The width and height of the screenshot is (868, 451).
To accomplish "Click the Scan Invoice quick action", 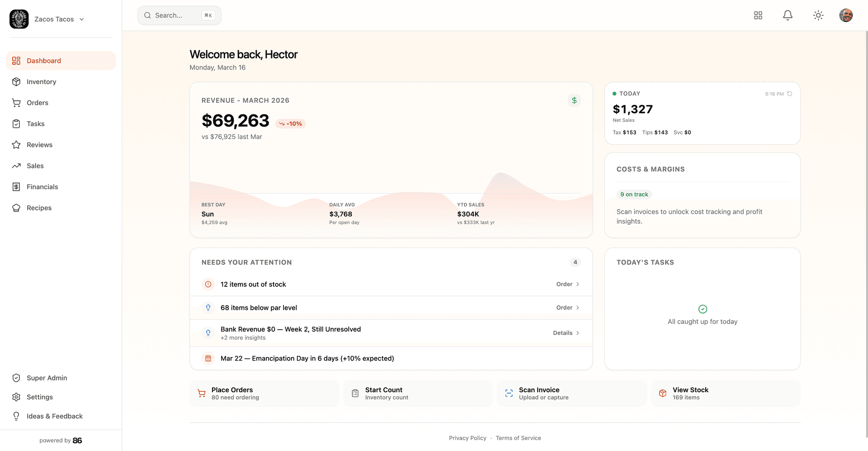I will tap(571, 393).
